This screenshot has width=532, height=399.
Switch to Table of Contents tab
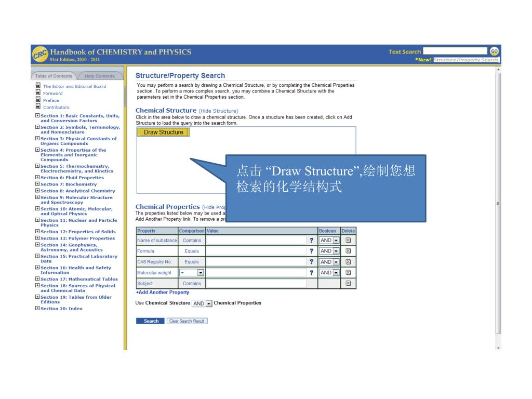54,76
